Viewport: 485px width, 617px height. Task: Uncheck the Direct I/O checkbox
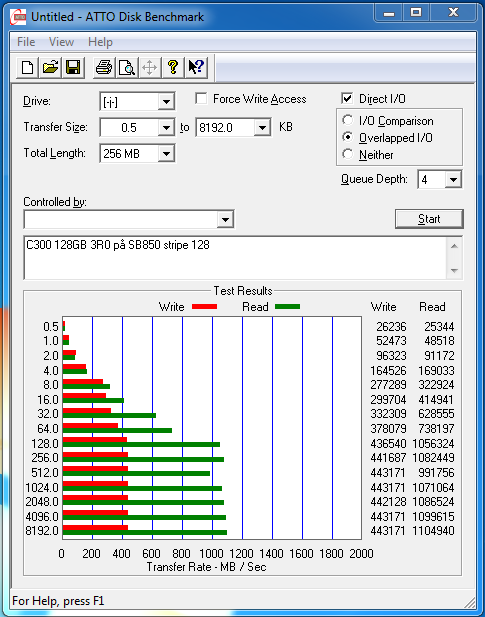(x=347, y=98)
